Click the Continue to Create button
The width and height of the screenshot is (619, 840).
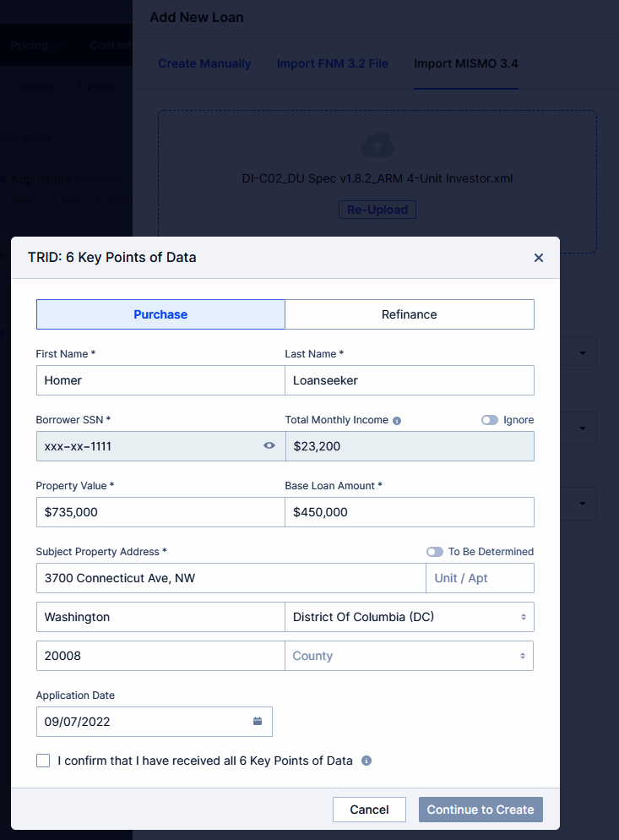click(481, 810)
